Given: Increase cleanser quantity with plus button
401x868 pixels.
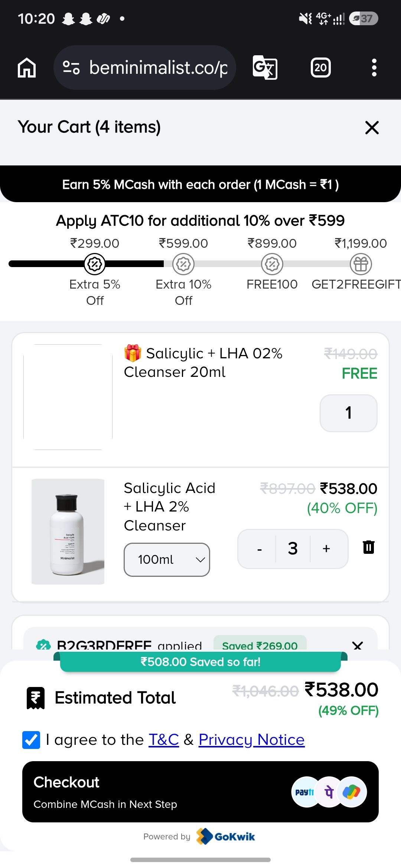Looking at the screenshot, I should click(x=326, y=549).
